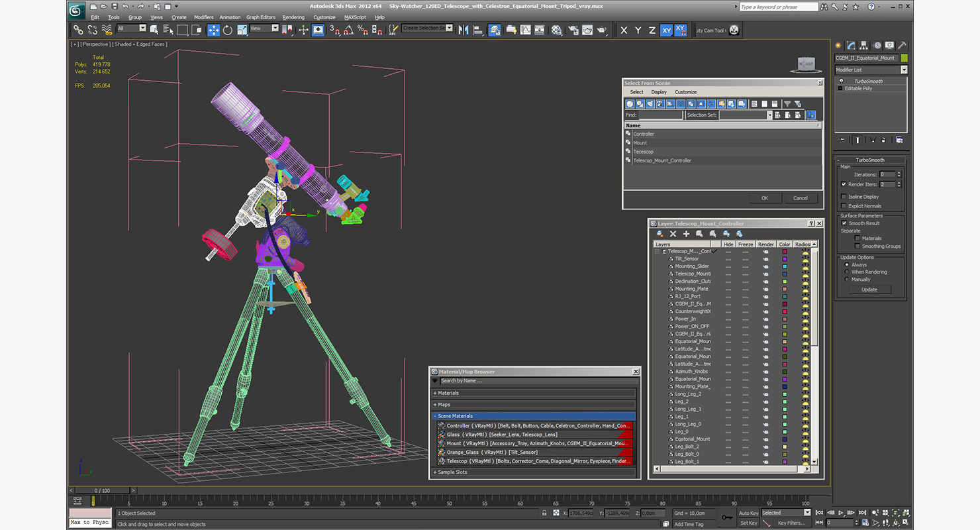Restrict to X axis button
Image resolution: width=980 pixels, height=530 pixels.
tap(624, 30)
